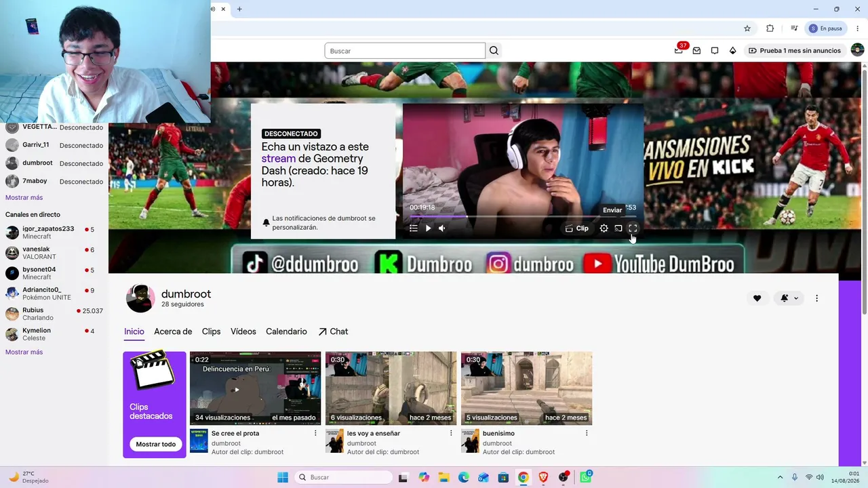Viewport: 868px width, 488px height.
Task: Open the whispers speech bubble icon
Action: pyautogui.click(x=715, y=51)
